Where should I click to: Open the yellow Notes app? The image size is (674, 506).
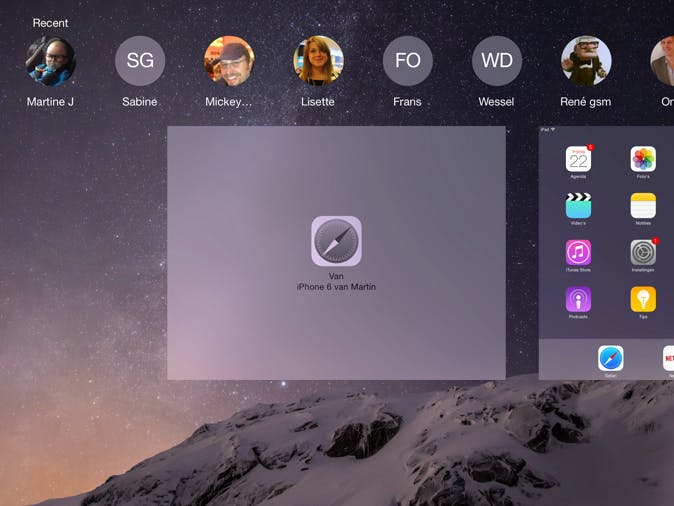(x=643, y=206)
